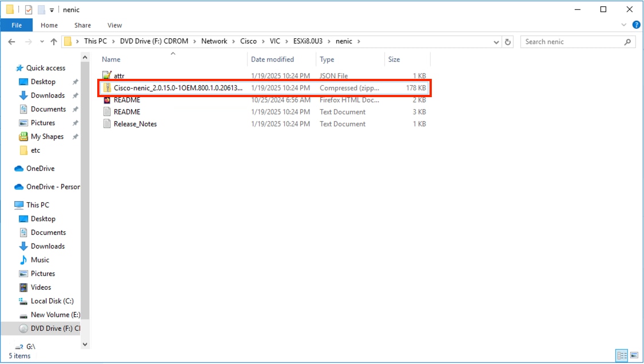Click VIC in breadcrumb path
The image size is (644, 364).
pos(275,41)
